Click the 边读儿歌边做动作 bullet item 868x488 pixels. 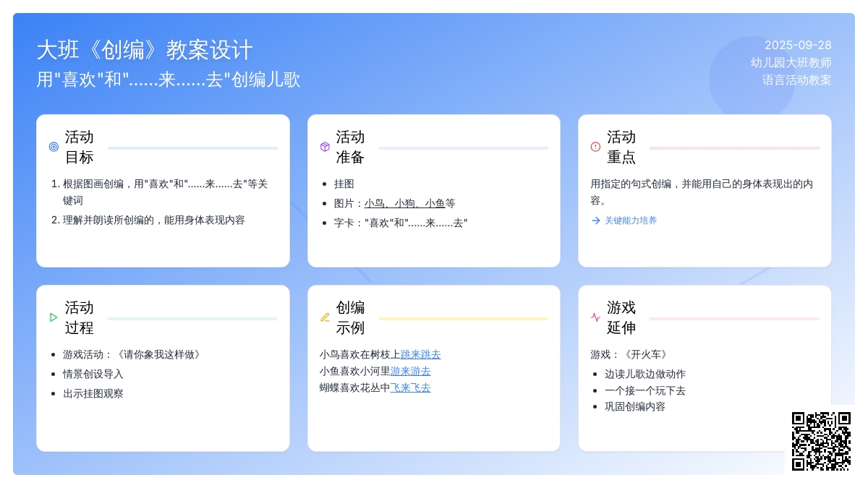[645, 374]
